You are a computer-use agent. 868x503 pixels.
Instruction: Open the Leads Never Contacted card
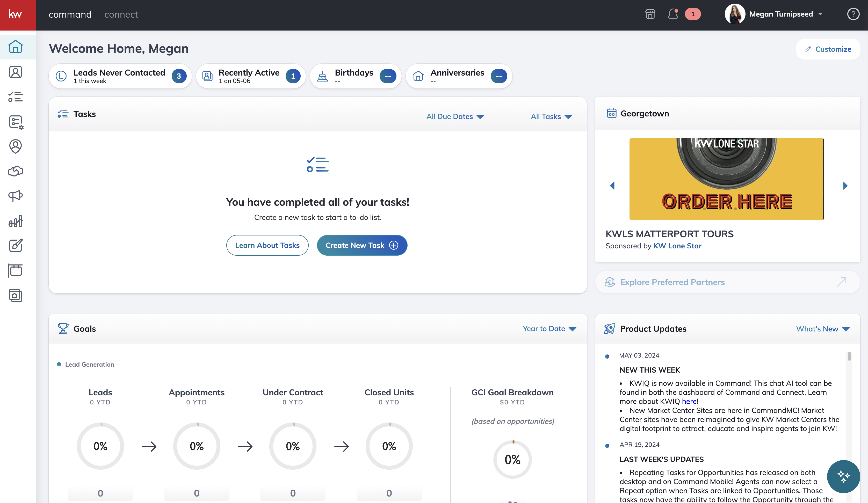120,76
